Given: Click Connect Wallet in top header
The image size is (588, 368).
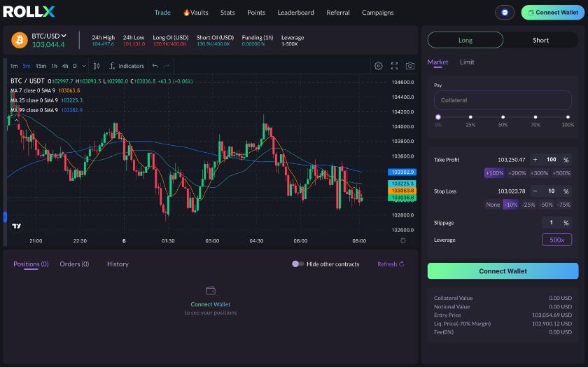Looking at the screenshot, I should pos(552,13).
